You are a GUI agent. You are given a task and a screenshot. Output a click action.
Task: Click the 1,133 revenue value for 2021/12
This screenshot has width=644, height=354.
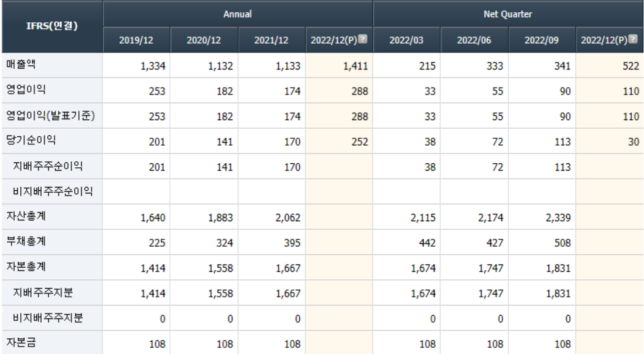pyautogui.click(x=288, y=66)
